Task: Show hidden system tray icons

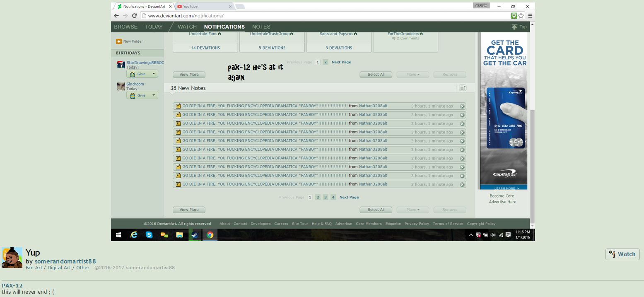Action: click(470, 235)
